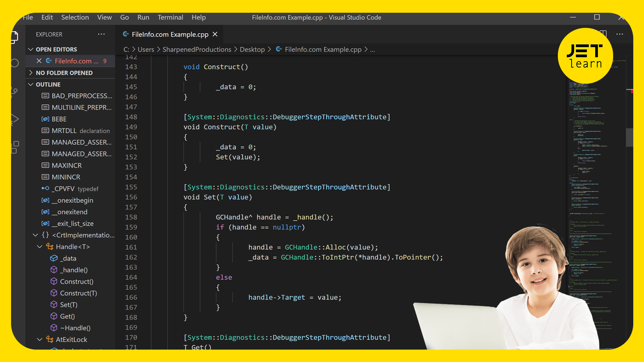Open Run and Debug activity icon

point(15,119)
